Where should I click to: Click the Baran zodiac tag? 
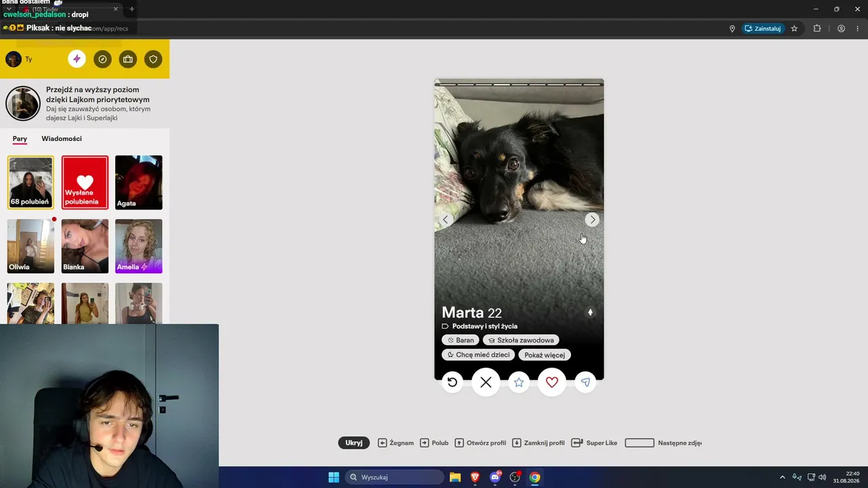[x=460, y=340]
